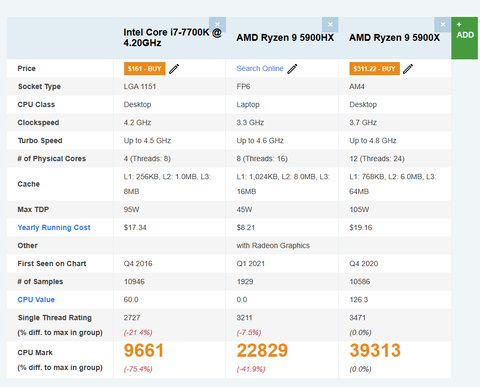The height and width of the screenshot is (387, 480).
Task: Edit price pencil icon for Ryzen 5900X
Action: tap(408, 69)
